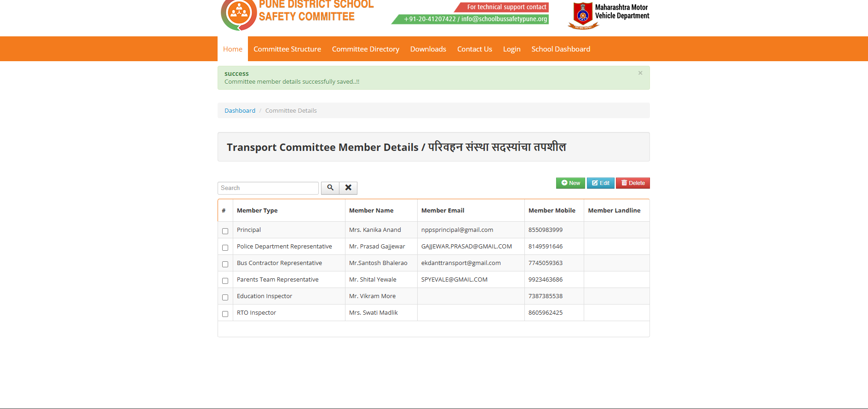868x409 pixels.
Task: Click the Transport Committee Member Details heading
Action: tap(396, 147)
